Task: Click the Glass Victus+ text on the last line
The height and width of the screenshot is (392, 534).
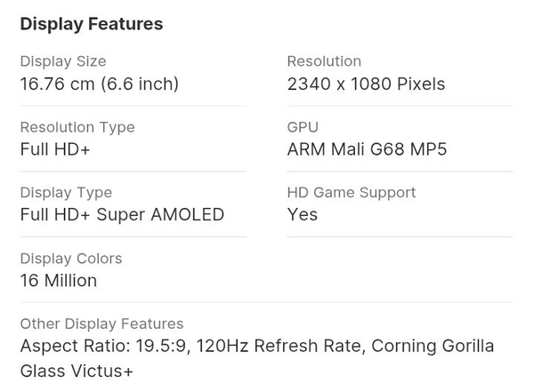Action: [77, 371]
